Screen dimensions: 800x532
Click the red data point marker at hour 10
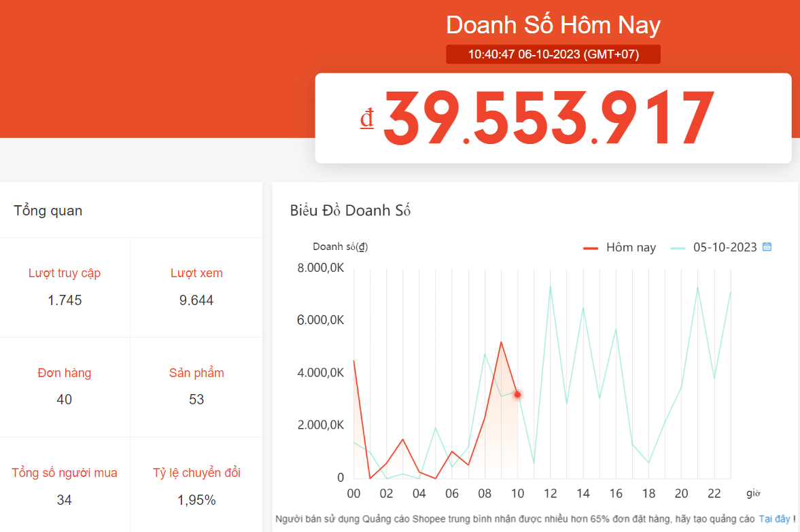pyautogui.click(x=517, y=394)
